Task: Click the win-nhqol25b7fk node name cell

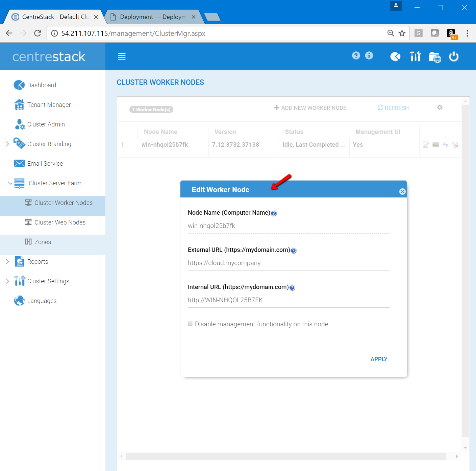Action: 165,145
